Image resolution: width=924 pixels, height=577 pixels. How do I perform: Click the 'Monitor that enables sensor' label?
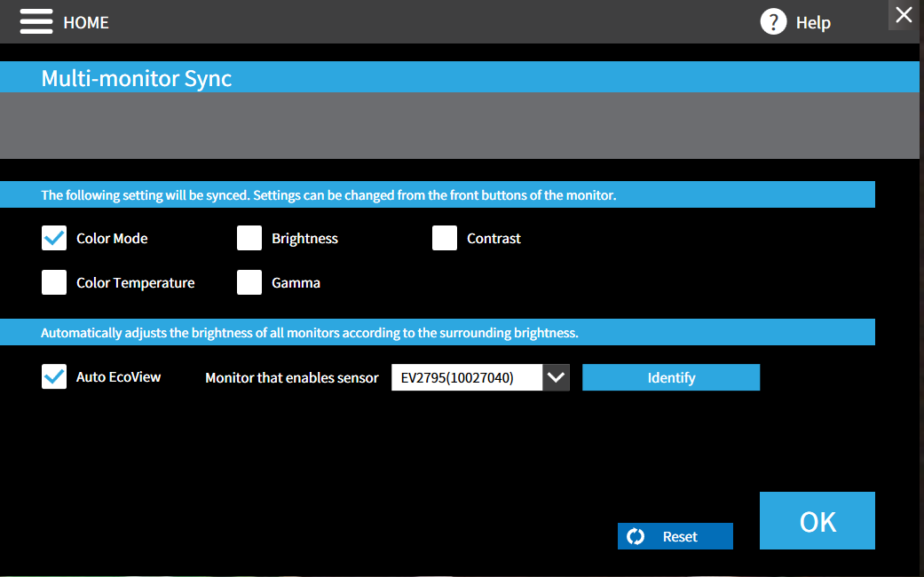point(292,378)
